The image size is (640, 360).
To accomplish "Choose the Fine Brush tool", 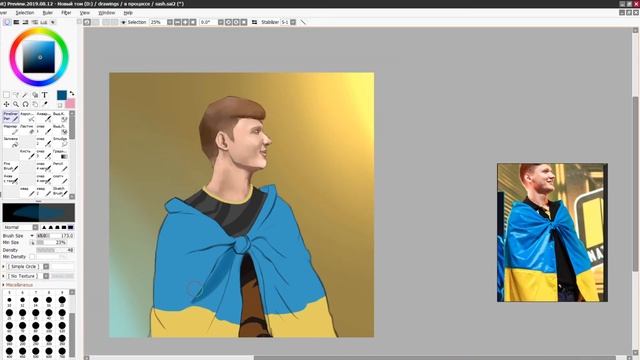I will click(11, 166).
